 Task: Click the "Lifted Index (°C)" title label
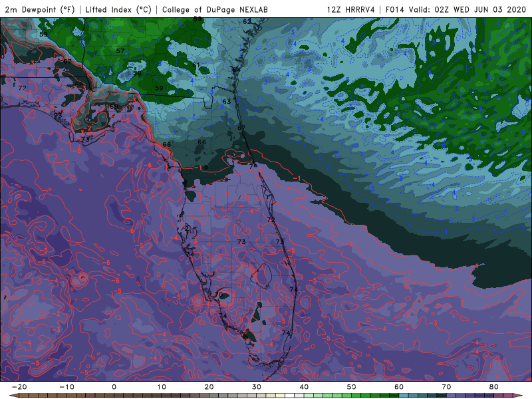click(118, 9)
